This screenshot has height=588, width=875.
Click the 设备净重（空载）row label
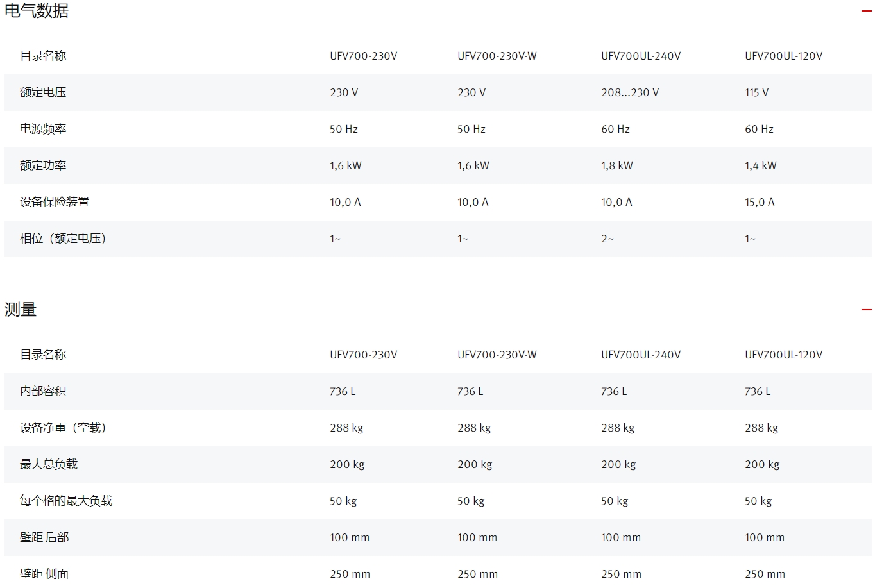tap(63, 428)
